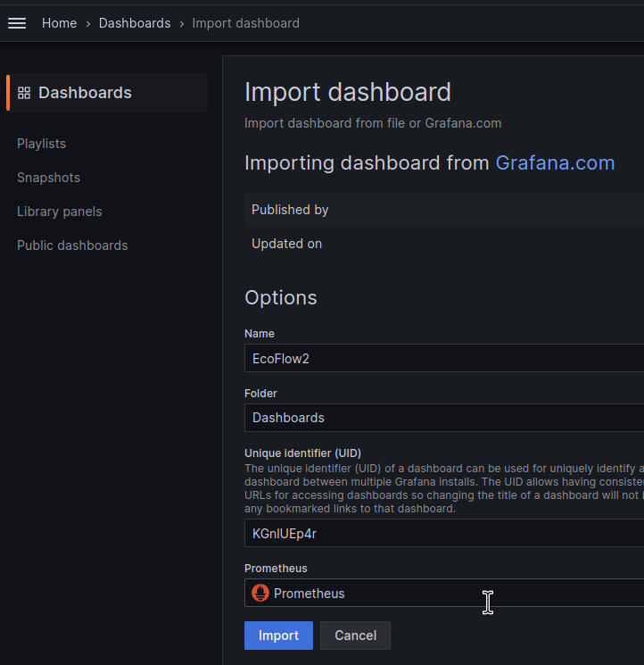The width and height of the screenshot is (644, 665).
Task: Open Playlists in the sidebar
Action: [x=42, y=144]
